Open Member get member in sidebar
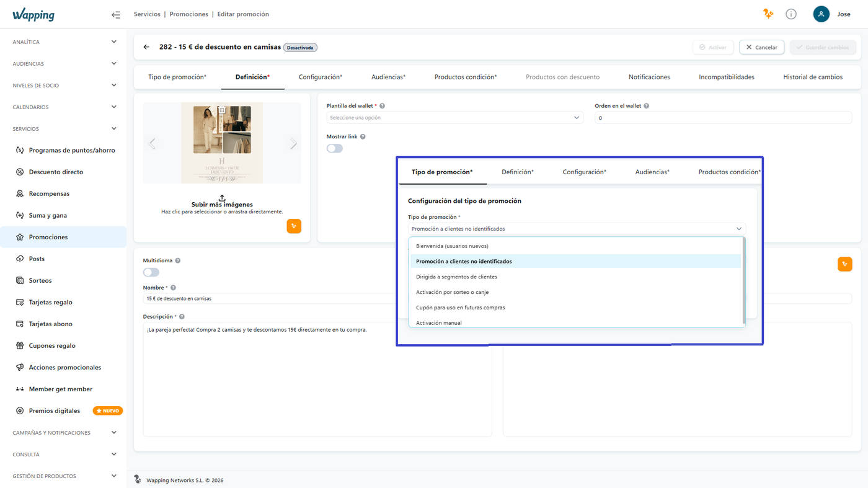This screenshot has height=488, width=868. pos(63,389)
